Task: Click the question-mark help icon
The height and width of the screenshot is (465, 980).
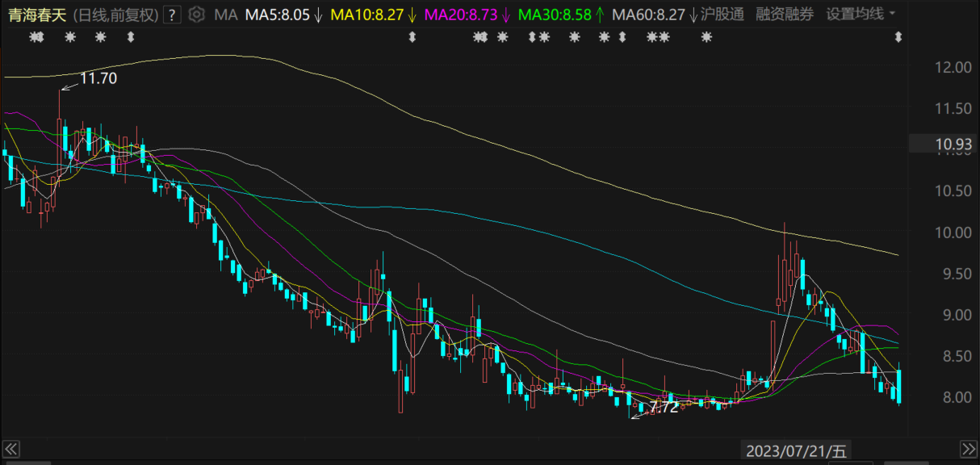Action: [171, 15]
